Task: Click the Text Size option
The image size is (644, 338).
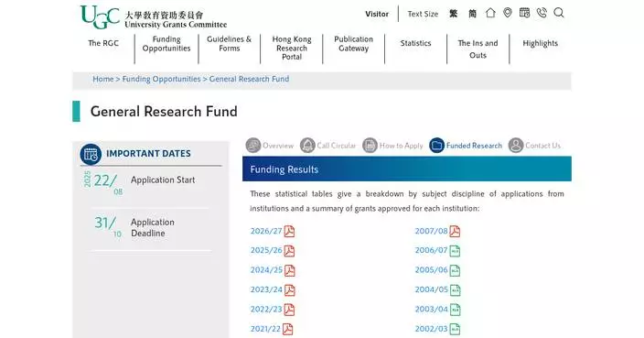Action: (x=423, y=14)
